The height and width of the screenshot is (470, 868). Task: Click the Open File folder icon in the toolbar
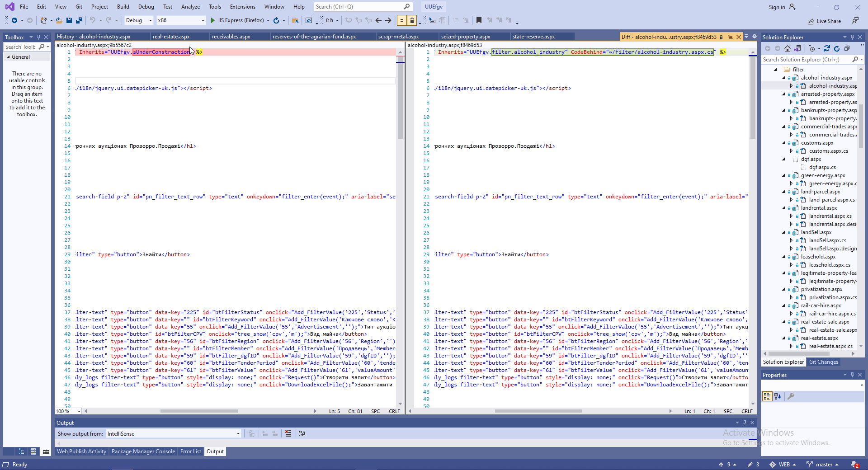59,20
